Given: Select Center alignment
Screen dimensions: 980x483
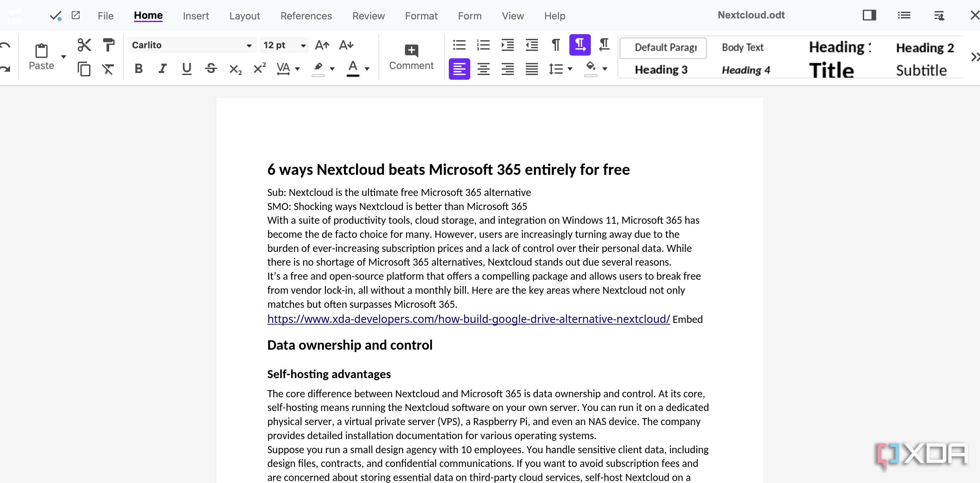Looking at the screenshot, I should [x=483, y=69].
